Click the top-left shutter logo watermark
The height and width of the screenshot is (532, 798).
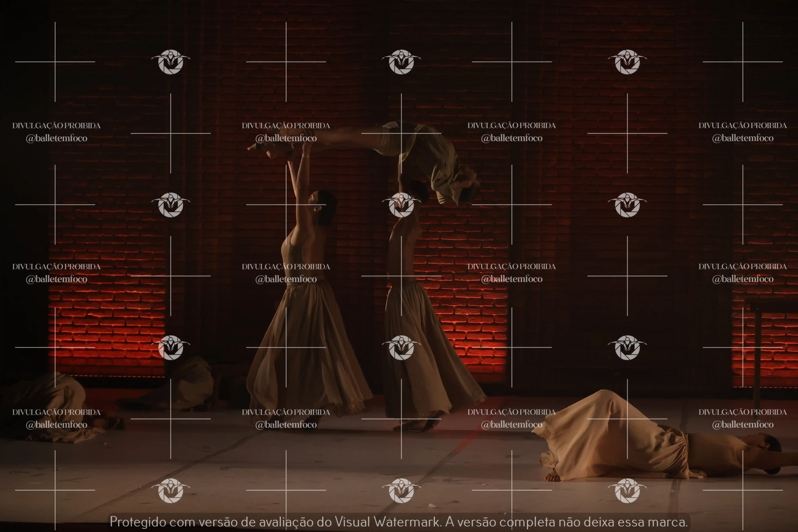(171, 62)
